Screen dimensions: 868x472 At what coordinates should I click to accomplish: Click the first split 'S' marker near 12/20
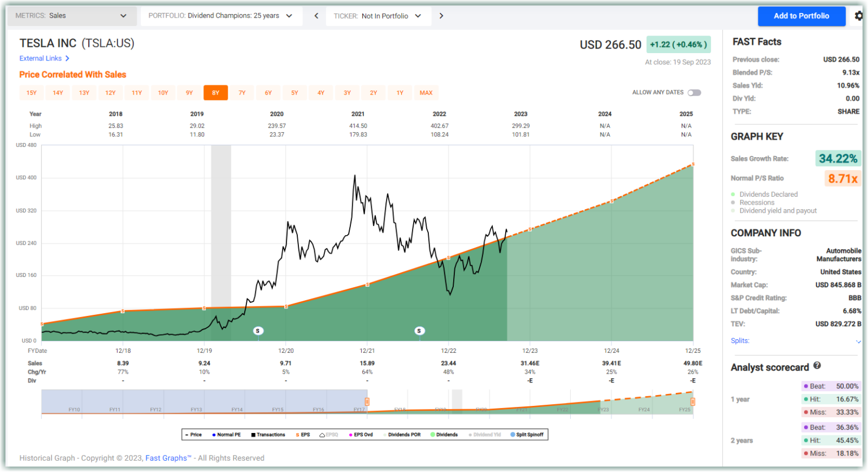click(x=258, y=331)
